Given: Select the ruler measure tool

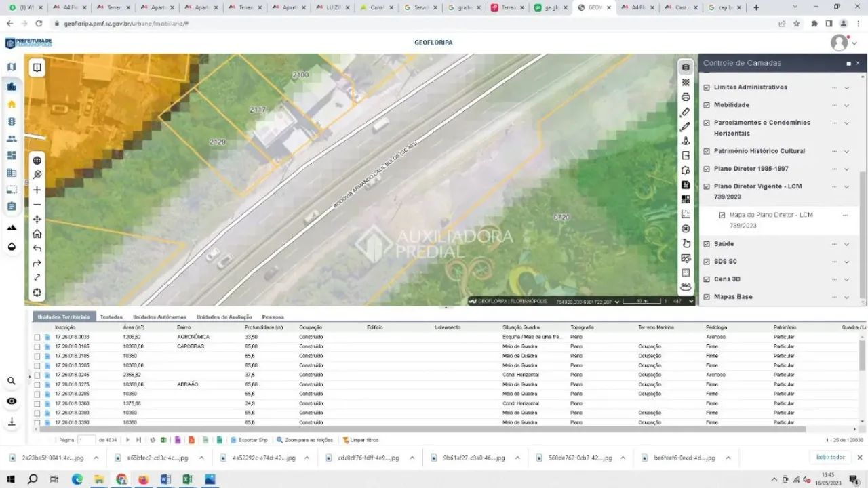Looking at the screenshot, I should coord(686,112).
